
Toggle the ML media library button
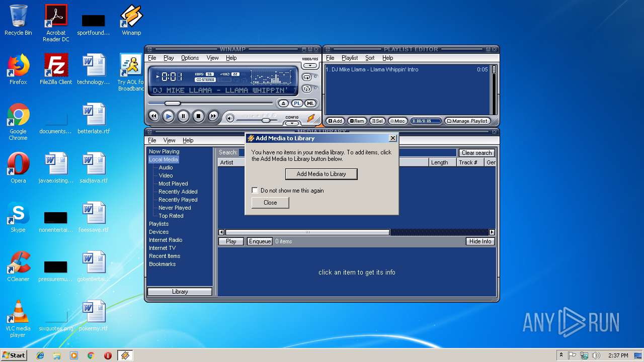pyautogui.click(x=310, y=104)
